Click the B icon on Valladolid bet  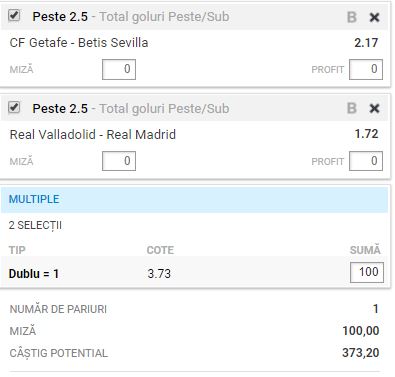click(x=352, y=108)
